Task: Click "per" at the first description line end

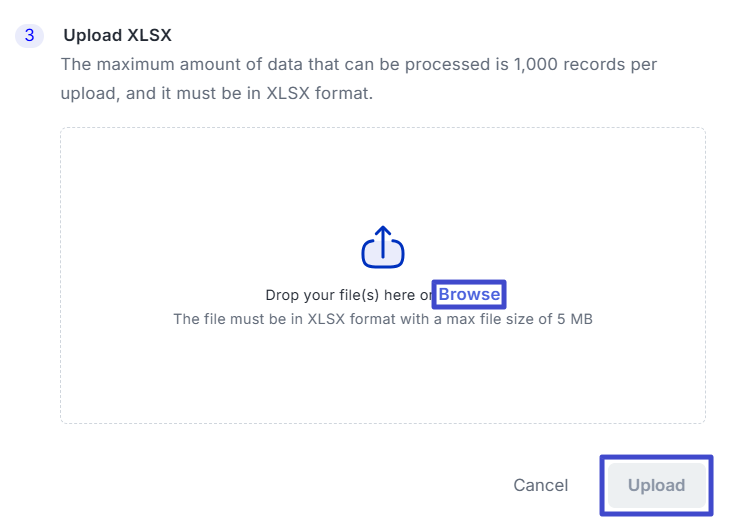Action: pyautogui.click(x=643, y=64)
